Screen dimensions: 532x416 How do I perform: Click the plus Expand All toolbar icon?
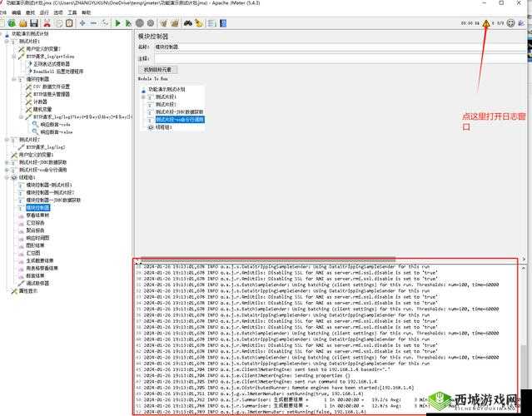point(82,23)
